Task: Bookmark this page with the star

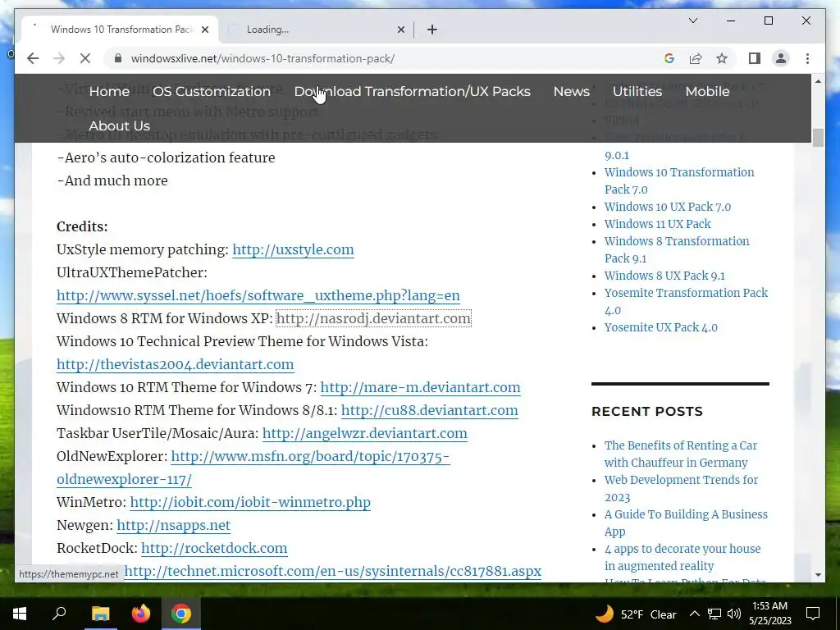Action: tap(722, 58)
